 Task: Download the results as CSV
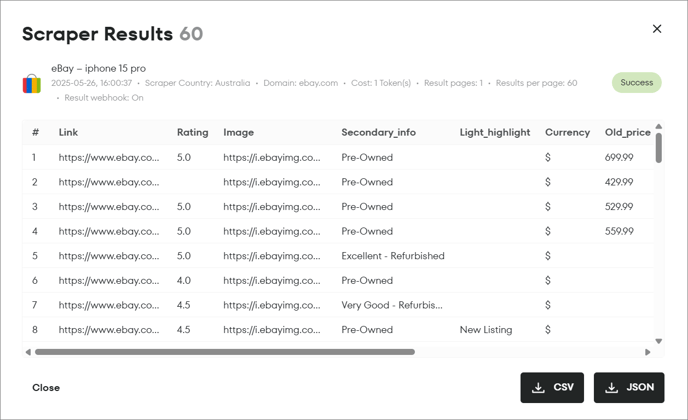[x=552, y=388]
